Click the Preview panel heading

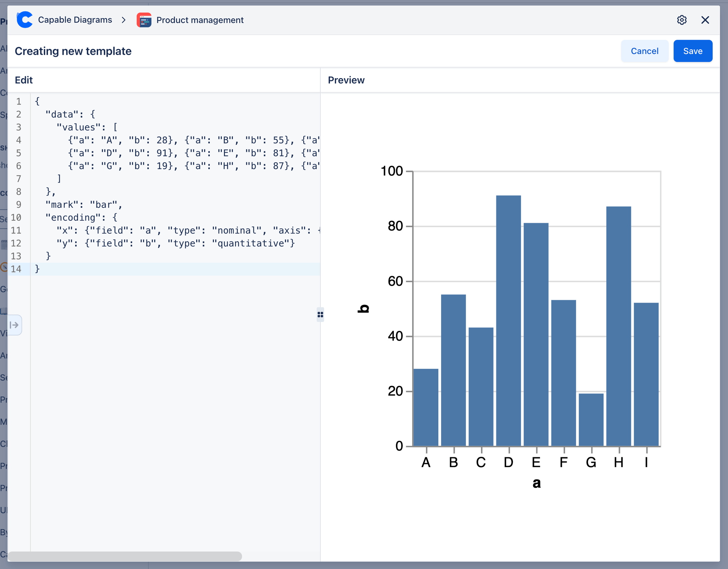(346, 80)
